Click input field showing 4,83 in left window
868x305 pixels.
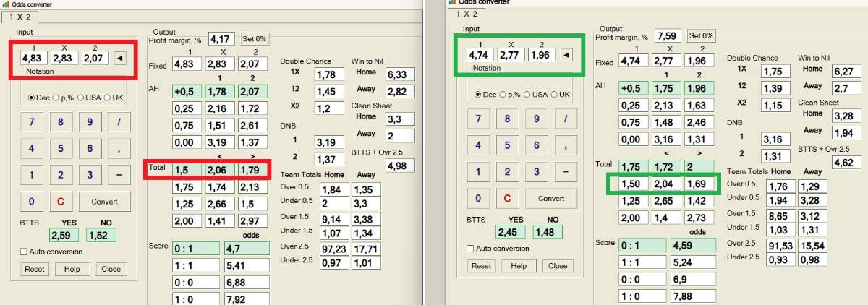click(x=33, y=57)
